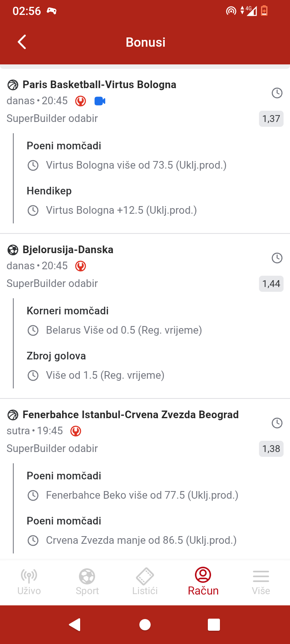Tap the back arrow in Bonusi header
The width and height of the screenshot is (290, 644).
(22, 42)
